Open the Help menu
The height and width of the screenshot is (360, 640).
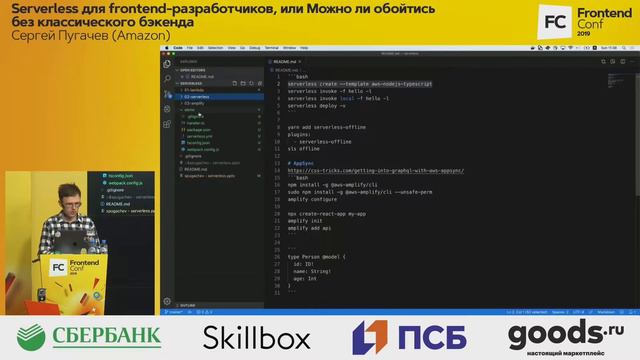(x=304, y=48)
